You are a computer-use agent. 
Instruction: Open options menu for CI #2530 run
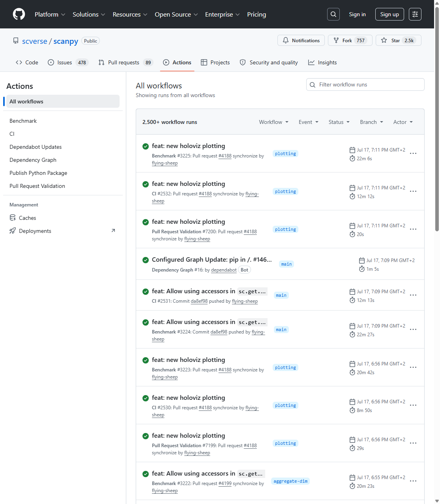[413, 405]
